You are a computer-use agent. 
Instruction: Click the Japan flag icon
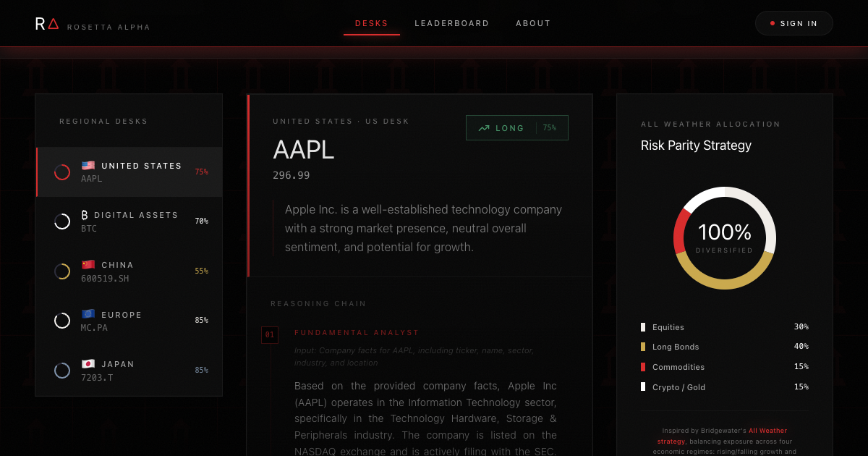click(x=88, y=364)
